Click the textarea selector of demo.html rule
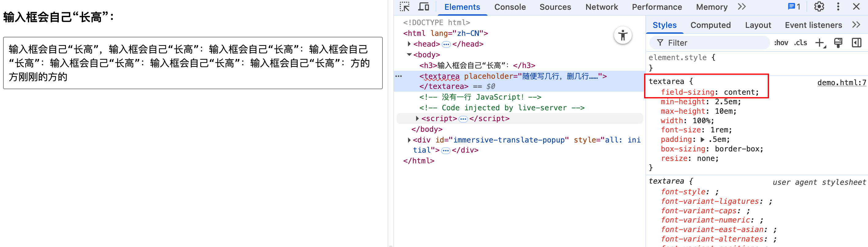Image resolution: width=868 pixels, height=247 pixels. pyautogui.click(x=666, y=82)
